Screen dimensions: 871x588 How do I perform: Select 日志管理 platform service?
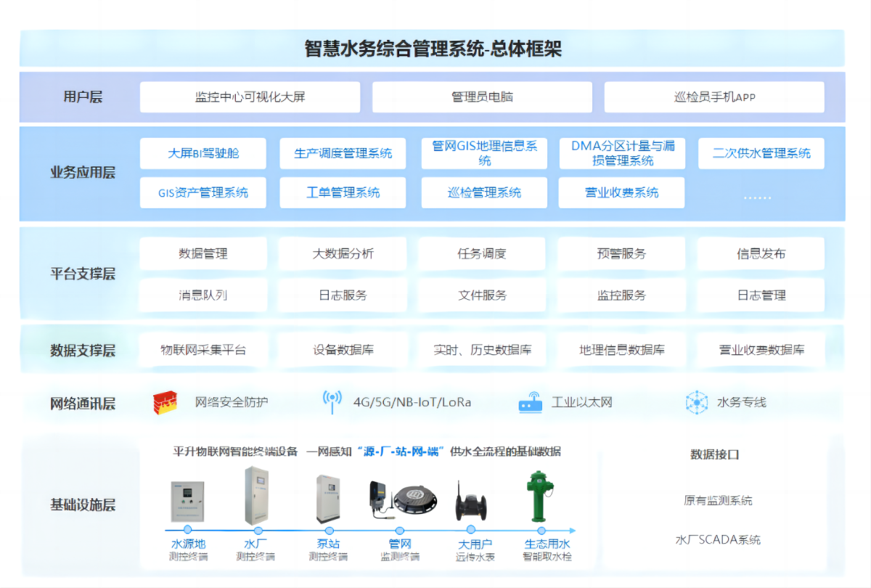tap(761, 295)
